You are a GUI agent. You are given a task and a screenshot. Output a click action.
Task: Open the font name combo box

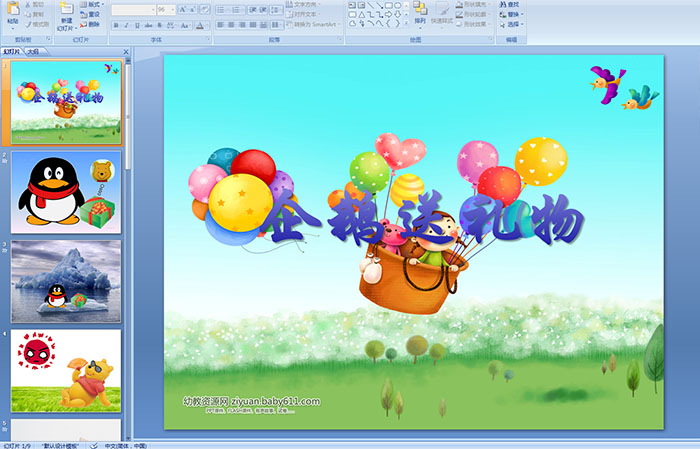pyautogui.click(x=133, y=10)
